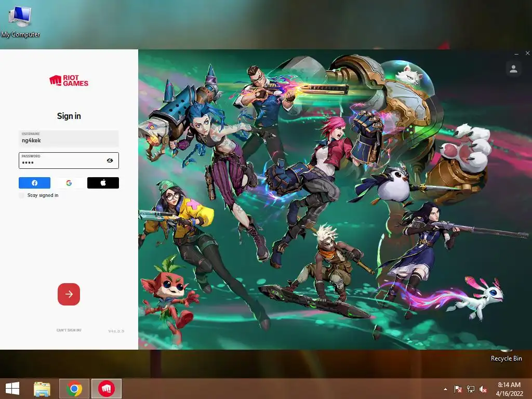Enable the Stay signed in checkbox
Viewport: 532px width, 399px height.
pos(21,195)
